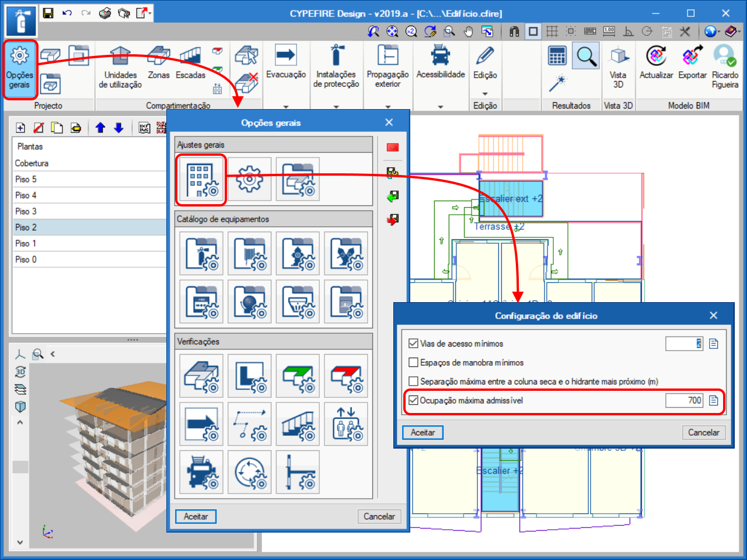747x560 pixels.
Task: Select Cobertura in the Plantas list
Action: click(x=89, y=163)
